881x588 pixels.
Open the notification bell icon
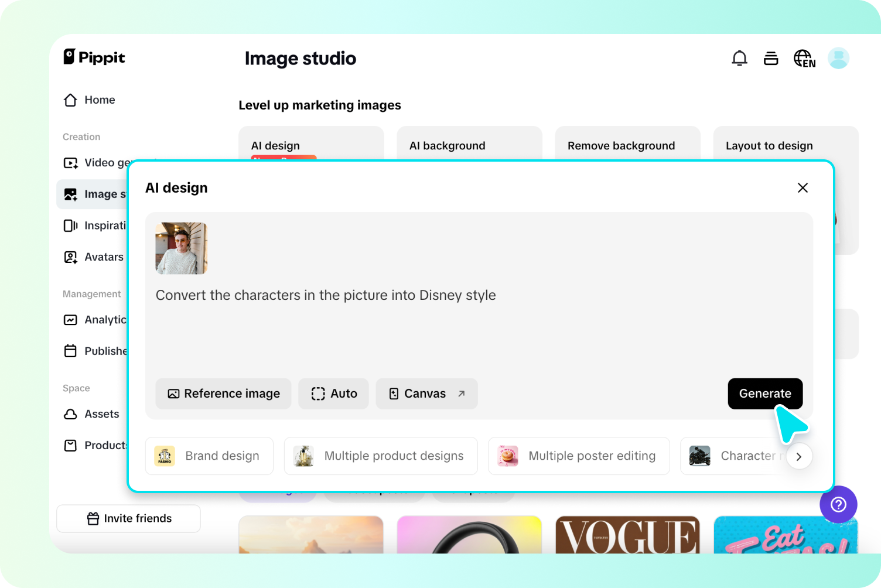(739, 58)
